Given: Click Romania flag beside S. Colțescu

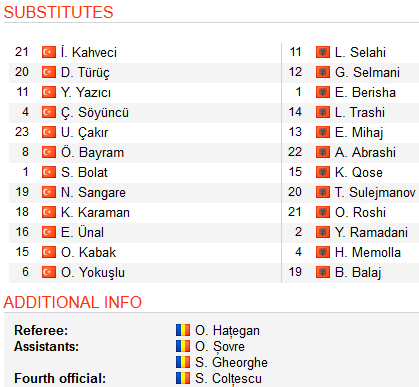Looking at the screenshot, I should tap(183, 378).
